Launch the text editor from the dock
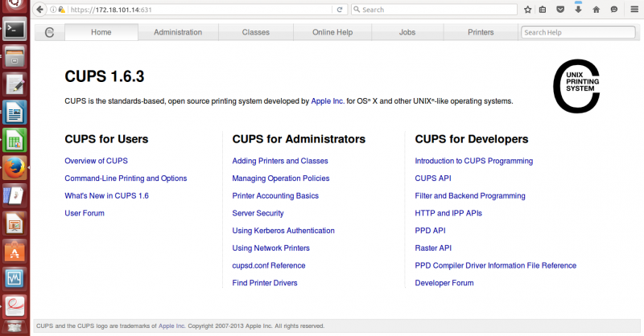Screen dimensions: 644x336 pyautogui.click(x=14, y=84)
